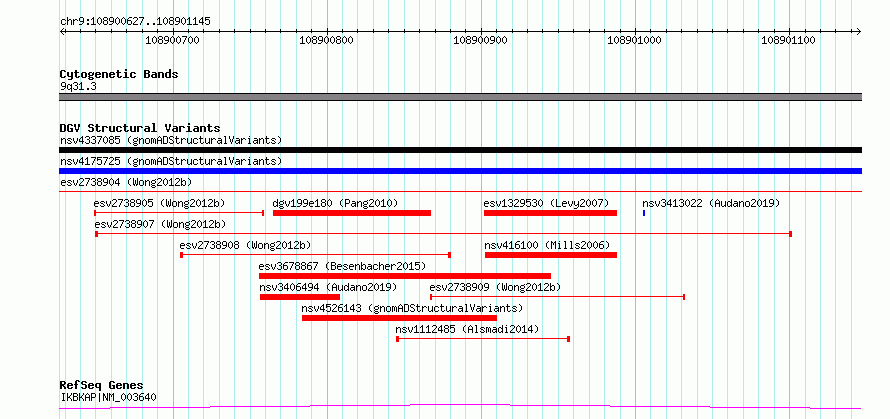Click esv2738908 (Wong2012b) label
Screen dimensions: 890x419
[x=245, y=245]
